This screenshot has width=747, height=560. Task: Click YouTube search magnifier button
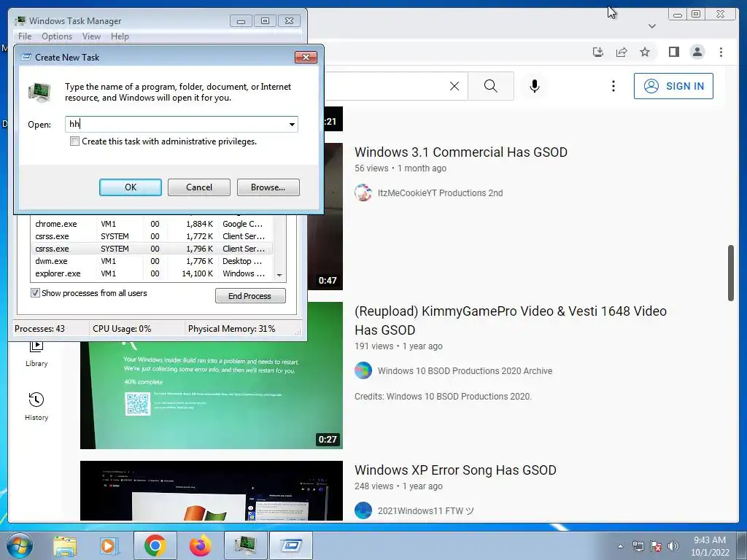coord(491,86)
